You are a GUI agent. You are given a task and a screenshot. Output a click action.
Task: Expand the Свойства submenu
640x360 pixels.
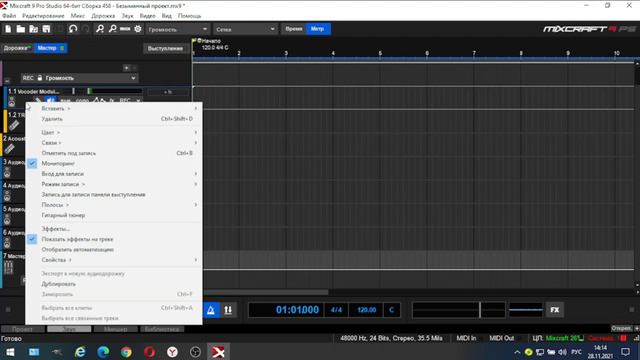[114, 260]
